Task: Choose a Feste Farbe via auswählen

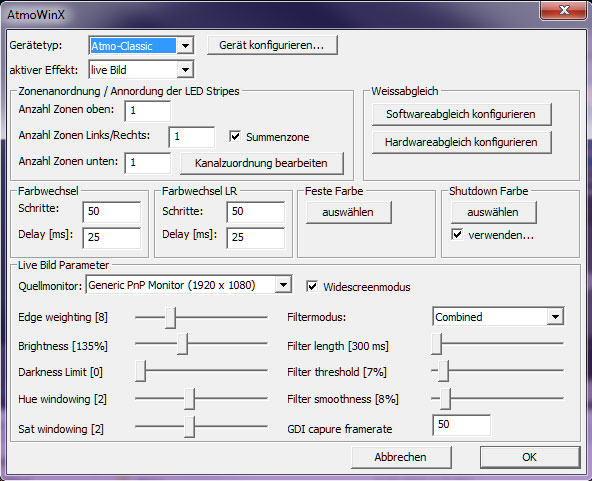Action: pos(348,212)
